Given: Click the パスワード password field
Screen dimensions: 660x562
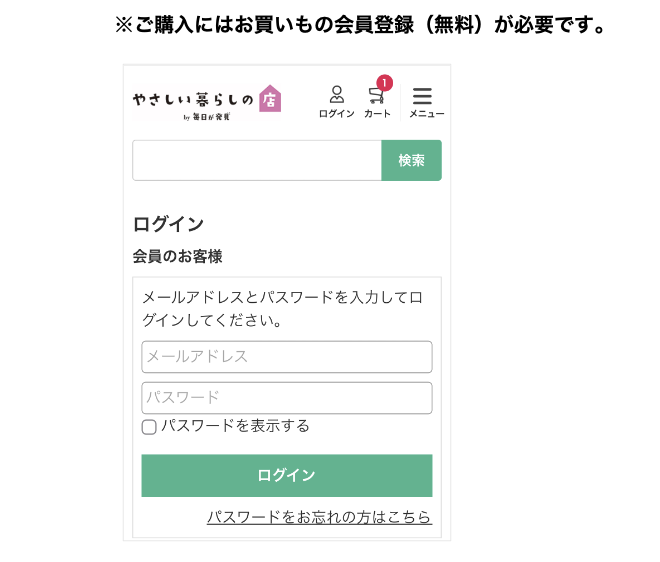Looking at the screenshot, I should click(286, 398).
